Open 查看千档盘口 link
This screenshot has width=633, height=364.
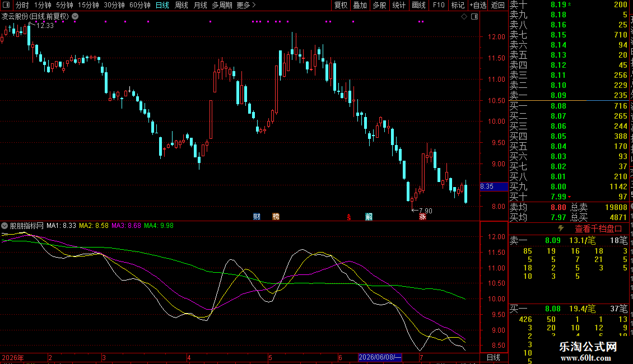(x=598, y=229)
